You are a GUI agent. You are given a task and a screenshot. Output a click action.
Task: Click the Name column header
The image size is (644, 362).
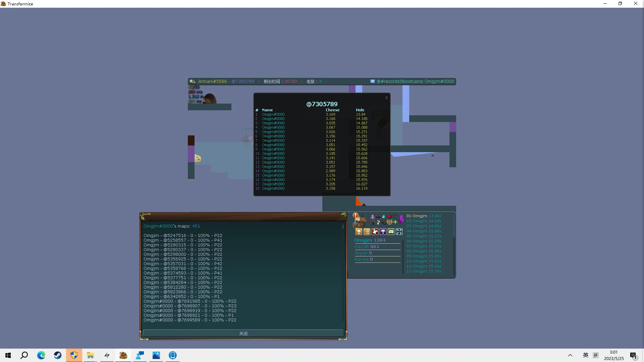267,110
